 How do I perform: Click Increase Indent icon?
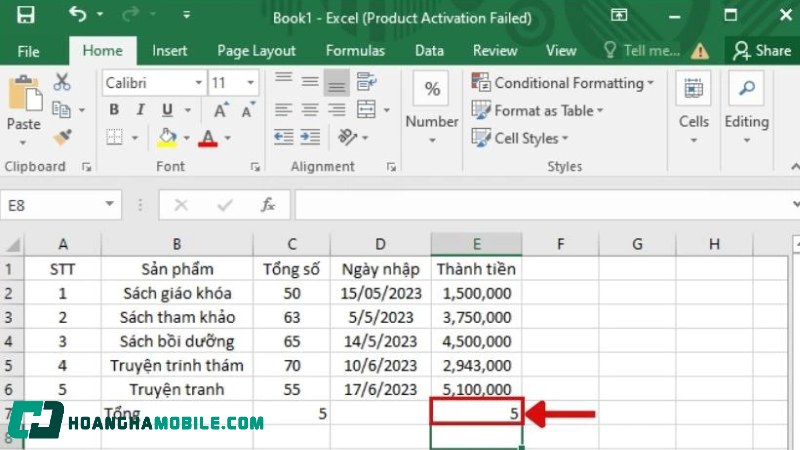point(311,137)
